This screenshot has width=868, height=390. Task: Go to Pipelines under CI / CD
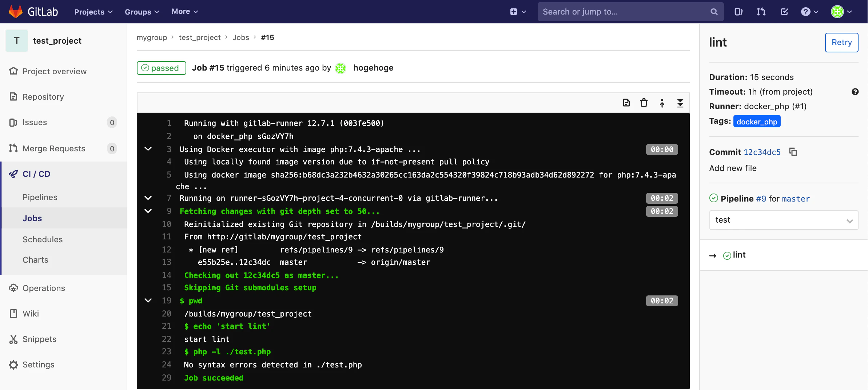tap(40, 197)
